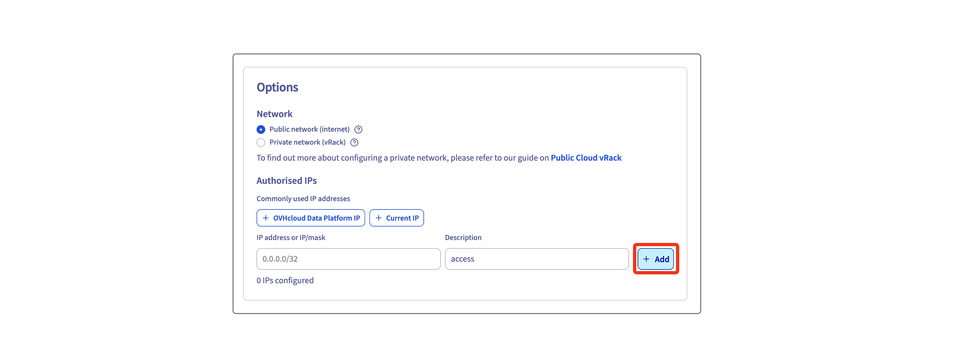Click plus icon in OVHcloud Data Platform button

coord(266,218)
